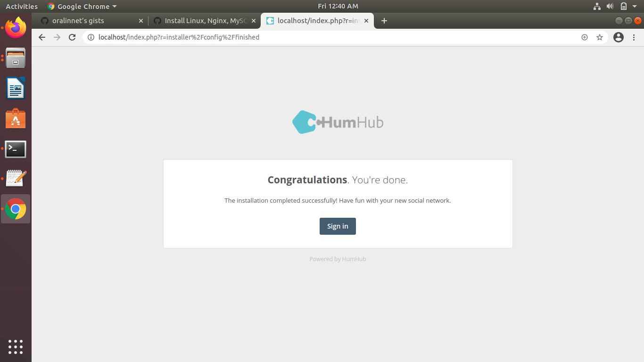Close the Install Linux, Nginx tab
This screenshot has width=644, height=362.
coord(254,21)
